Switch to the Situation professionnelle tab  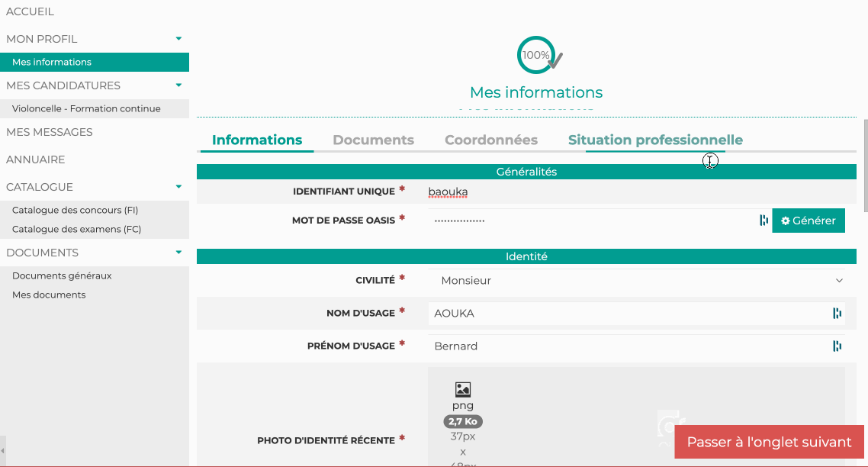(655, 140)
